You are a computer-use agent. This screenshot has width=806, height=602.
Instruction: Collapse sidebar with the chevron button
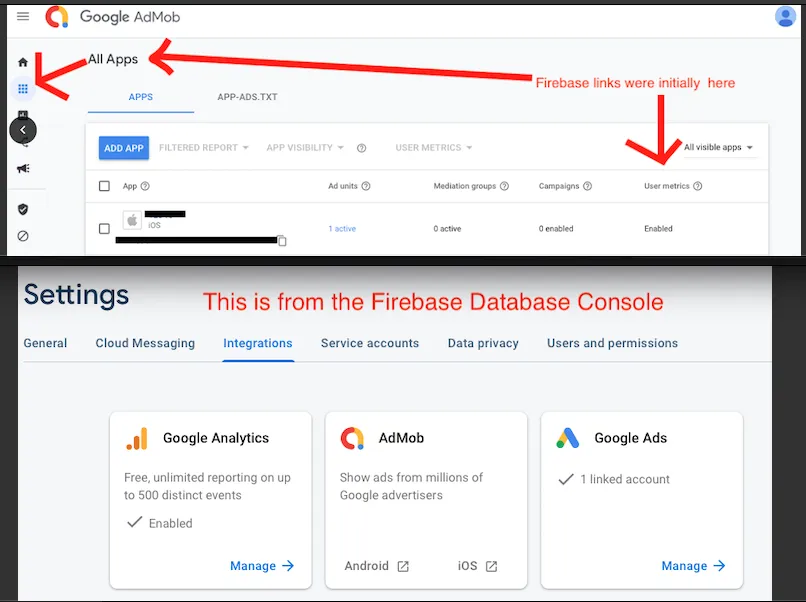pos(23,130)
